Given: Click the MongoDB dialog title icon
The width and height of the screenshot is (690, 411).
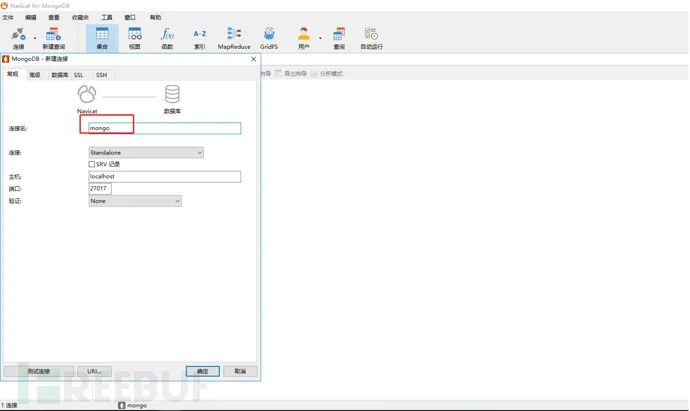Looking at the screenshot, I should click(6, 59).
